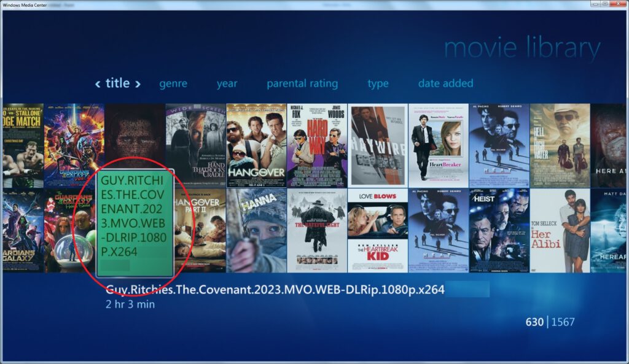
Task: Select Heat poster between Heartbreak Kid and Heist
Action: pyautogui.click(x=439, y=231)
